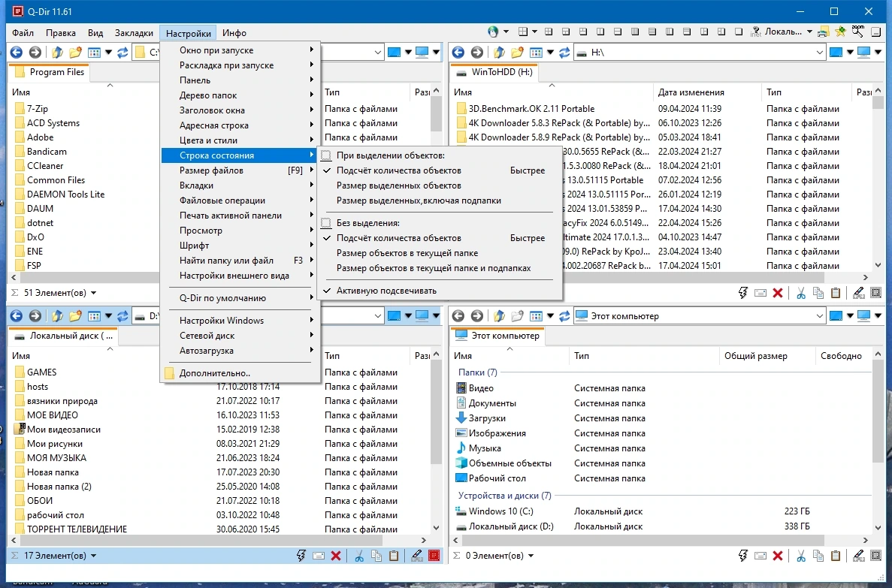Expand the '0 Элемент(ов)' status dropdown
The image size is (892, 588).
click(x=531, y=556)
